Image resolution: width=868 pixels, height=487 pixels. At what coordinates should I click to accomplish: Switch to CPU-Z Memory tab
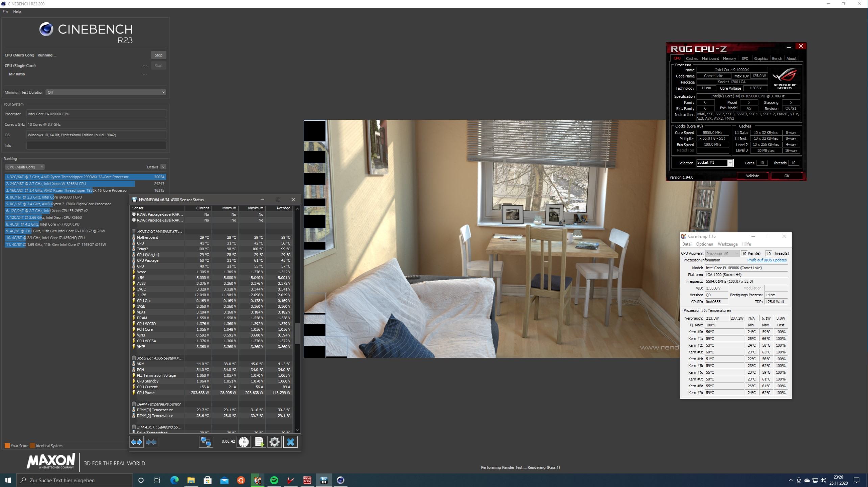pos(729,59)
